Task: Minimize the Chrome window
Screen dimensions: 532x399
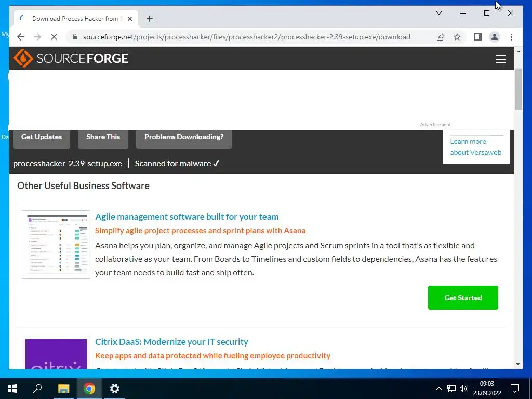Action: [463, 13]
